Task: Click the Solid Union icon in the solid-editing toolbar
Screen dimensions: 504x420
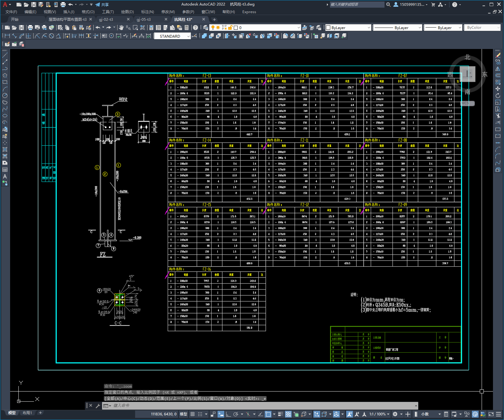Action: pyautogui.click(x=204, y=36)
